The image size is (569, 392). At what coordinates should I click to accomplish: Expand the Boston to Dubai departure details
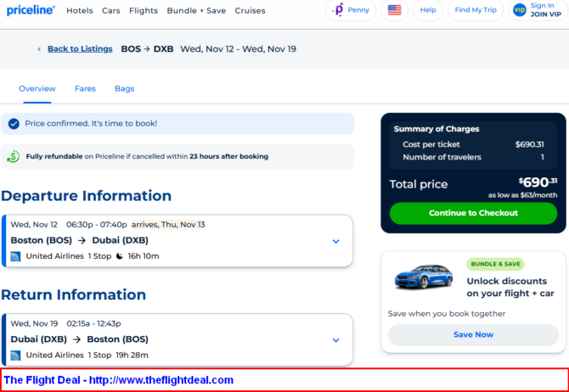pos(336,241)
